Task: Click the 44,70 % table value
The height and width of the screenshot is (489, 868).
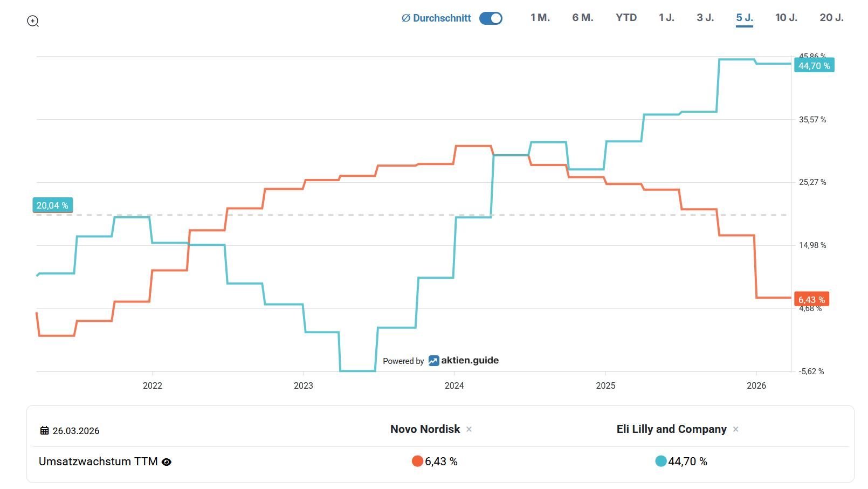Action: pos(687,462)
